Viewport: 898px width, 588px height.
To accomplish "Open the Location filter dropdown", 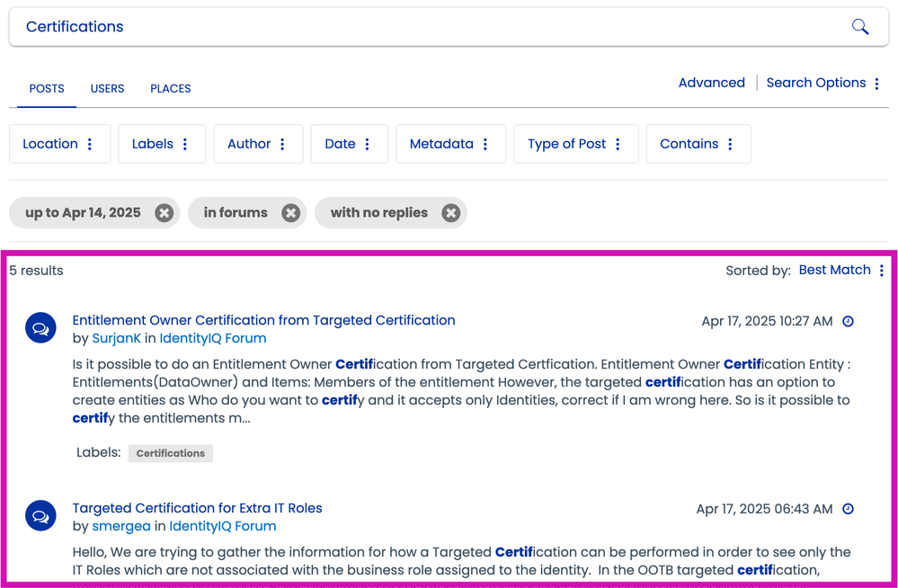I will pos(59,144).
